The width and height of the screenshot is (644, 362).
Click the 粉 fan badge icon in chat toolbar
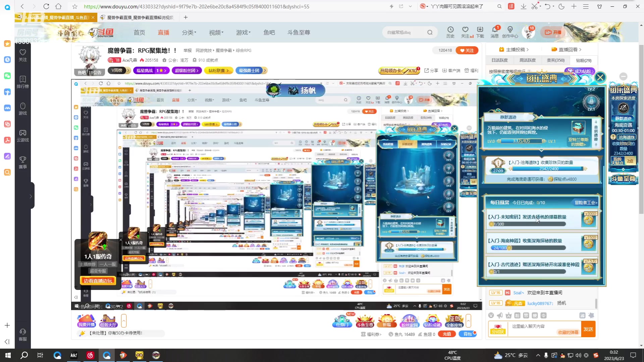[x=517, y=315]
